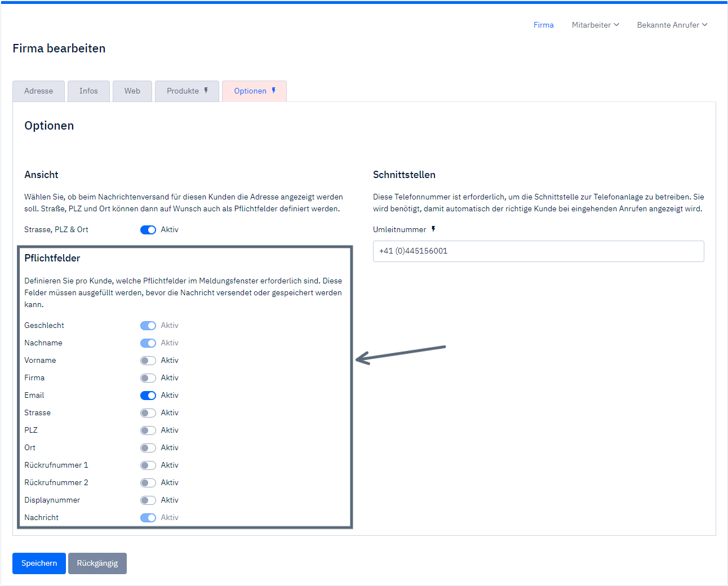728x586 pixels.
Task: Enable the Ort required field toggle
Action: (148, 448)
